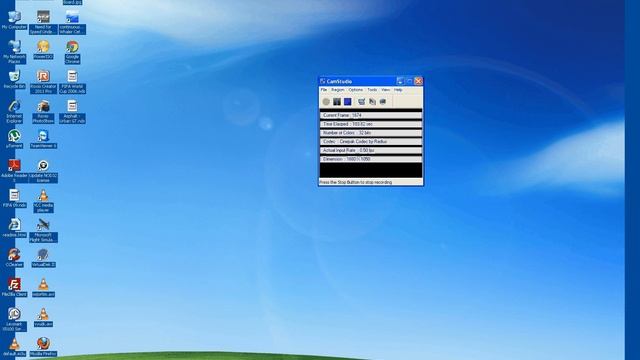Select the Recycle Bin desktop icon

click(14, 80)
